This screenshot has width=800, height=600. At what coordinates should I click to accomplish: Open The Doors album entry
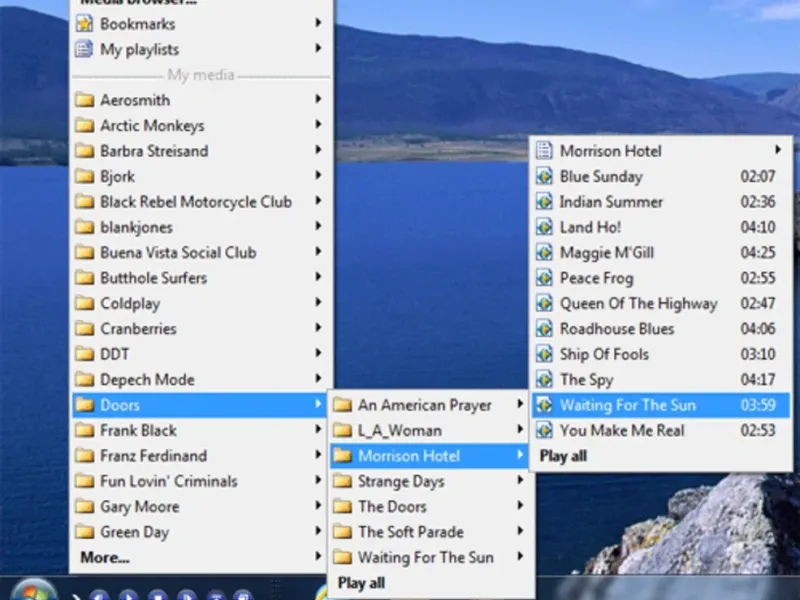pos(429,506)
